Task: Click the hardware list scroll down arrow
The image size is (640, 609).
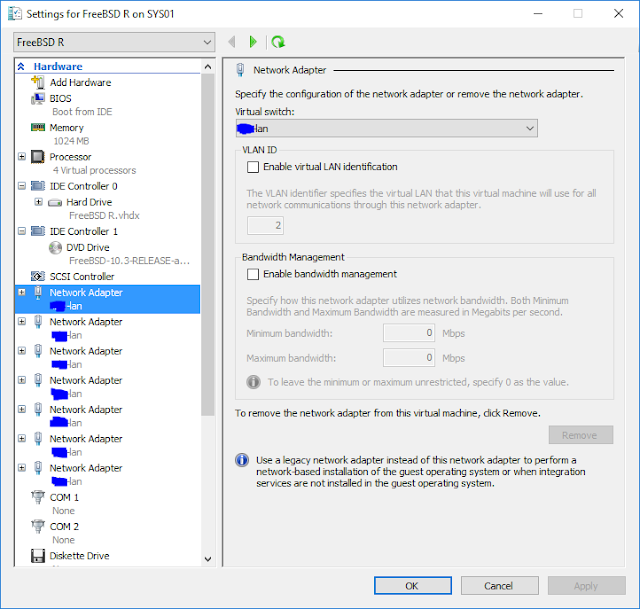Action: click(208, 559)
